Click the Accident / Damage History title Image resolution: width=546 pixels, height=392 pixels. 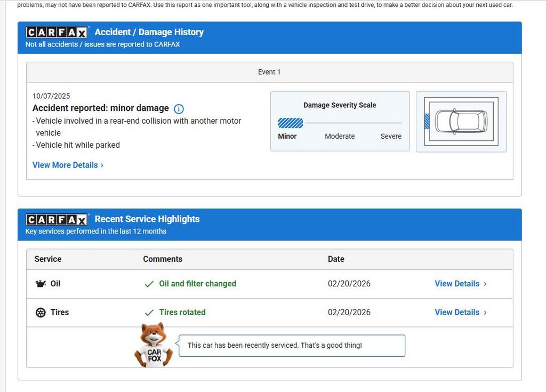149,32
